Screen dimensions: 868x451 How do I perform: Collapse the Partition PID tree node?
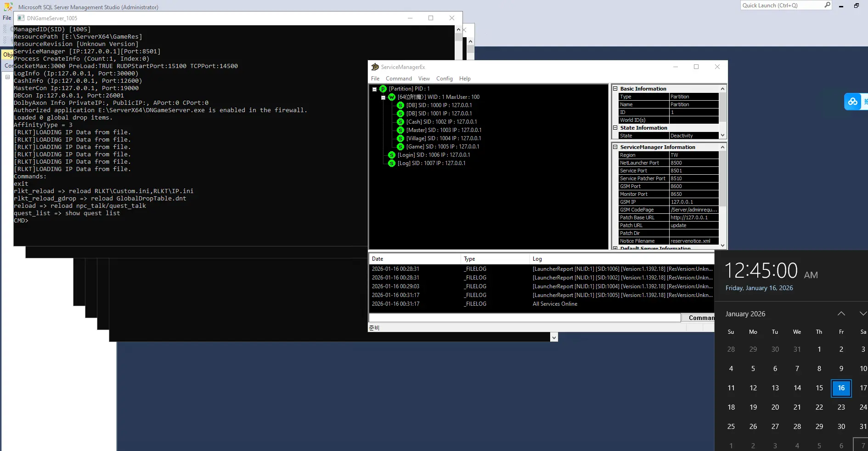374,89
